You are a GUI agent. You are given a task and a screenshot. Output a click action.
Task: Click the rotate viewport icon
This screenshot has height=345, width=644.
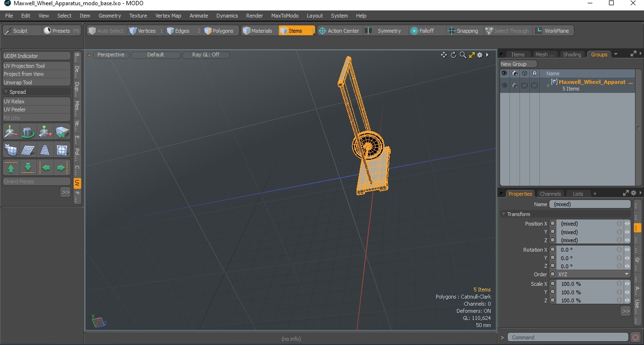click(453, 55)
